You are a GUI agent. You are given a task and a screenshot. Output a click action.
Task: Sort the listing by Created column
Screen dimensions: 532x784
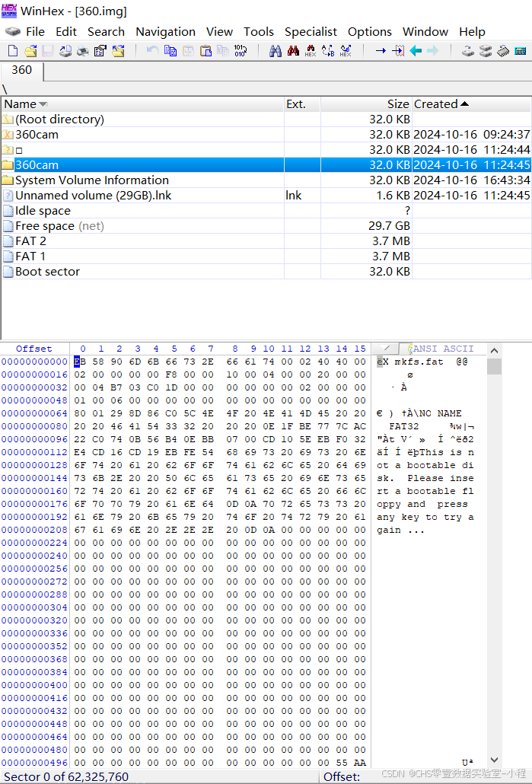[x=472, y=104]
